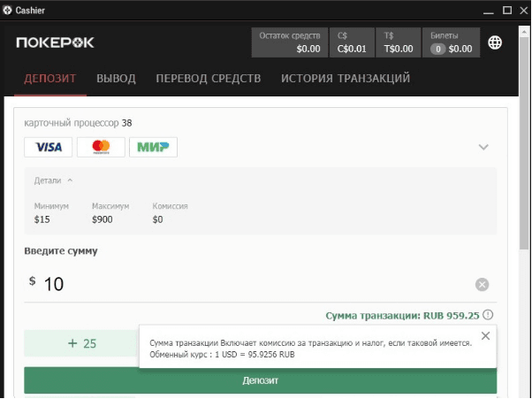Click the 'карточный процессор 38' label
This screenshot has height=399, width=532.
(x=78, y=123)
